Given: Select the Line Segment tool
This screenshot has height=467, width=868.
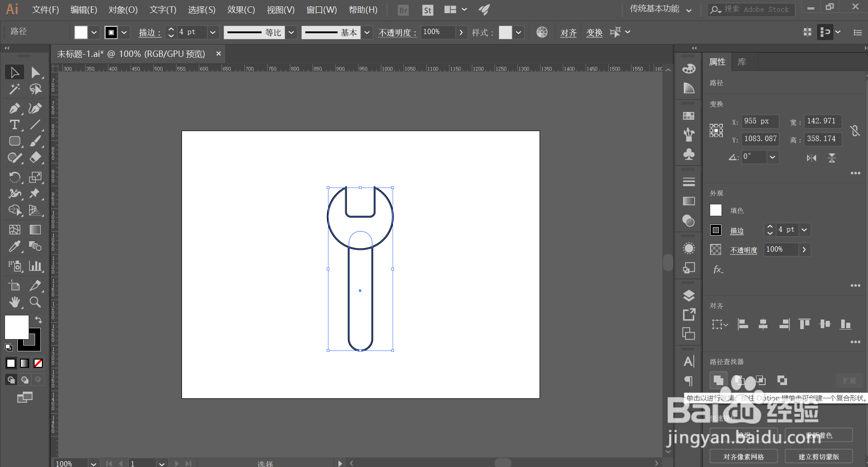Looking at the screenshot, I should [35, 125].
